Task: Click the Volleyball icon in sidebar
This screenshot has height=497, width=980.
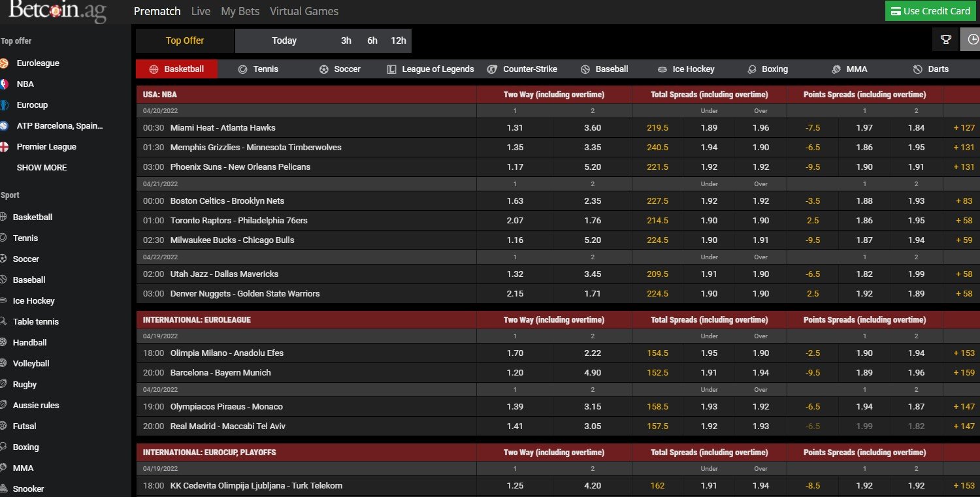Action: (3, 364)
